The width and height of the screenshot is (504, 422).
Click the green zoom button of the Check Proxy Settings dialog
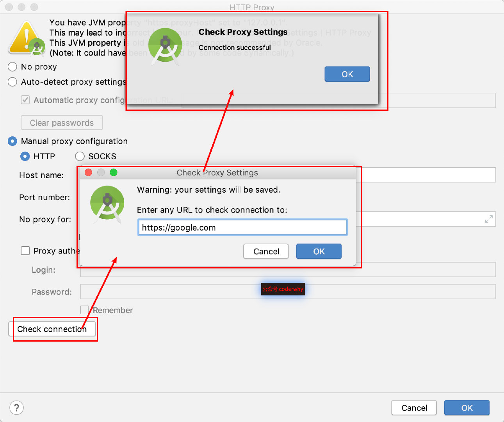click(114, 172)
